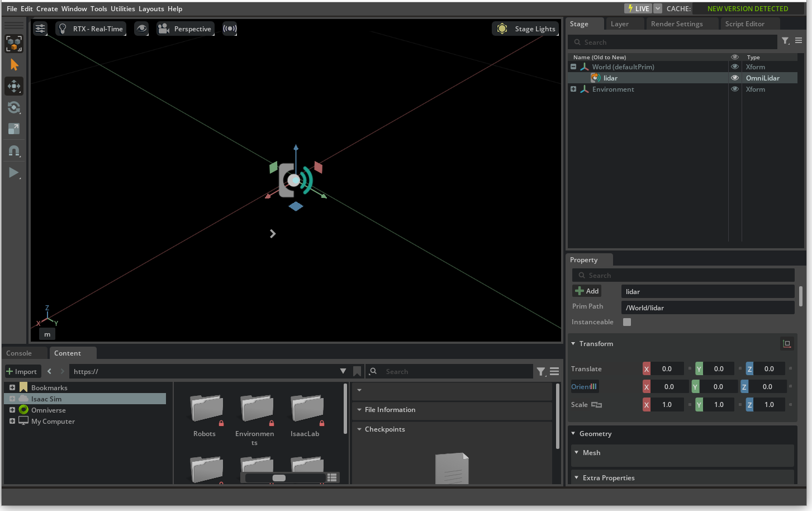Toggle visibility of the lidar prim
The height and width of the screenshot is (511, 812).
click(735, 78)
